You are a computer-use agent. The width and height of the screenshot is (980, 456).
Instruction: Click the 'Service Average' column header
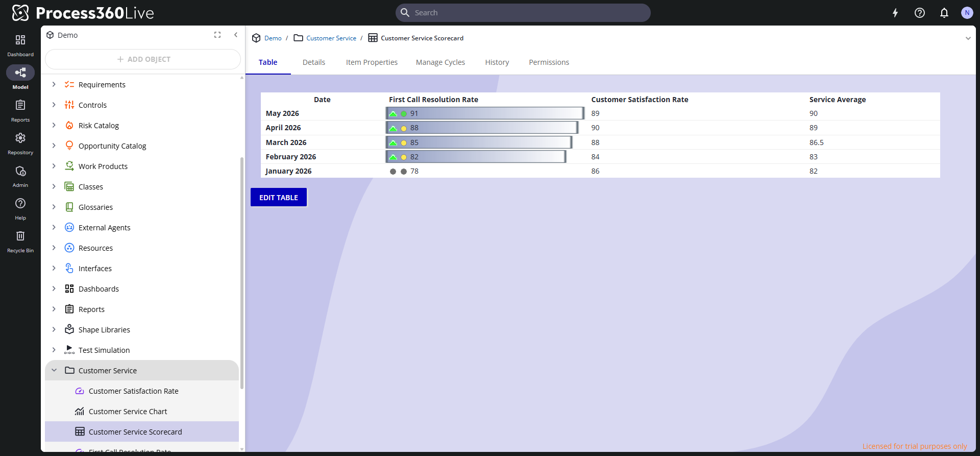838,100
